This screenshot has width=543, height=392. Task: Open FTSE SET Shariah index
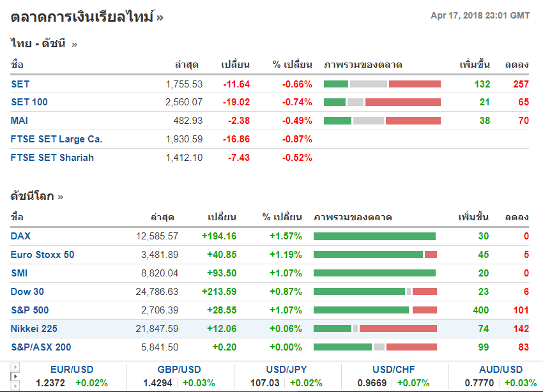52,158
